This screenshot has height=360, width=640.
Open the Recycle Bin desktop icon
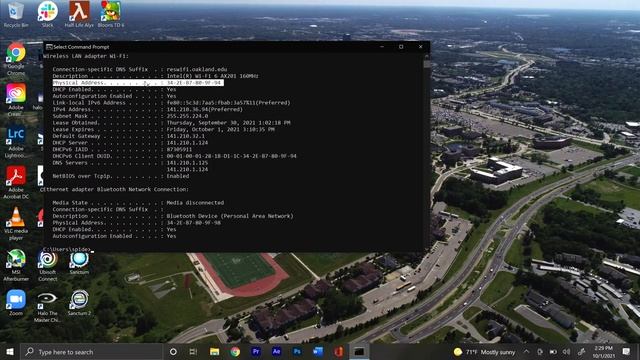pyautogui.click(x=16, y=14)
